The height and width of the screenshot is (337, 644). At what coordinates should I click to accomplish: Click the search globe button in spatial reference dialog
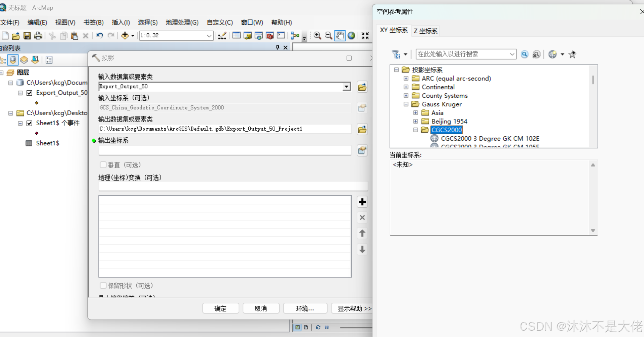(x=553, y=54)
